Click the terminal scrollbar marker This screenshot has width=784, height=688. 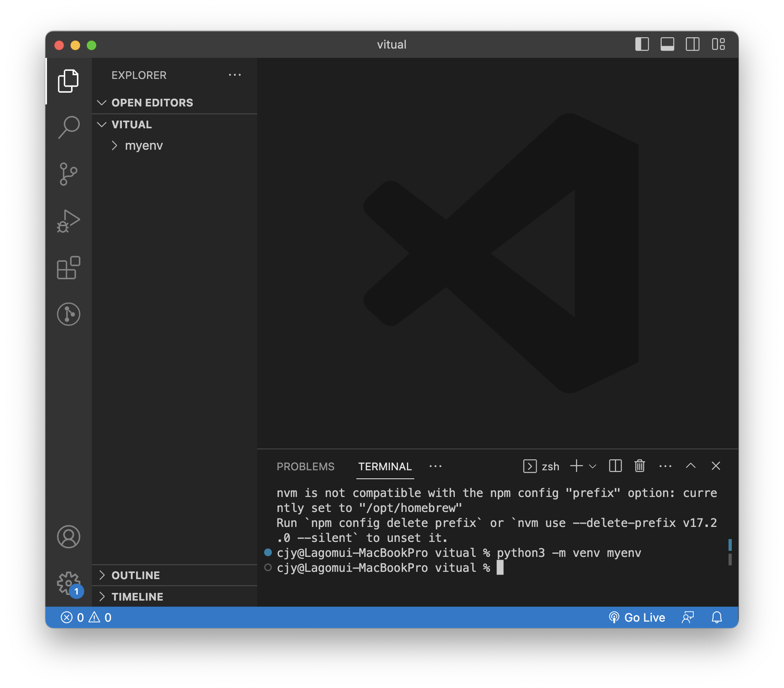pyautogui.click(x=730, y=545)
